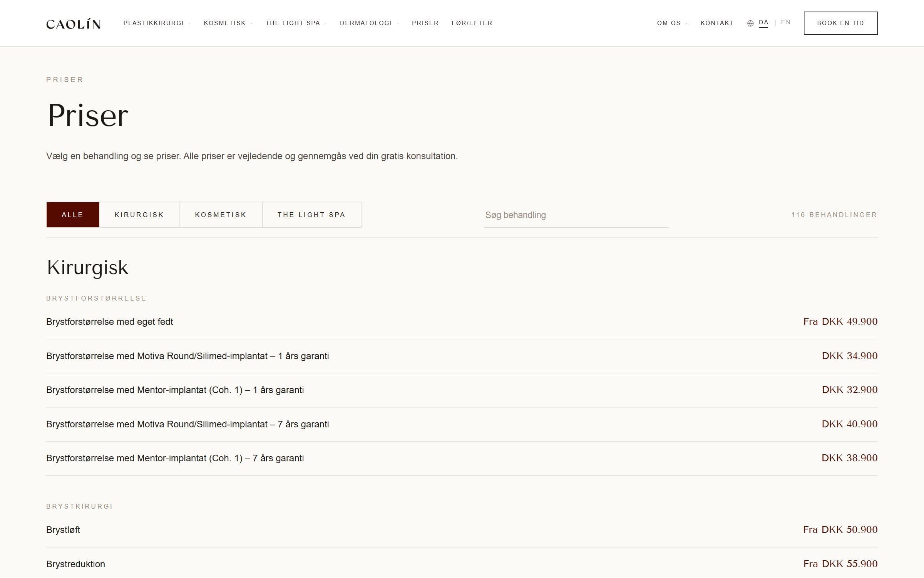Select the Kirurgisk filter tab
Viewport: 924px width, 578px height.
(139, 215)
